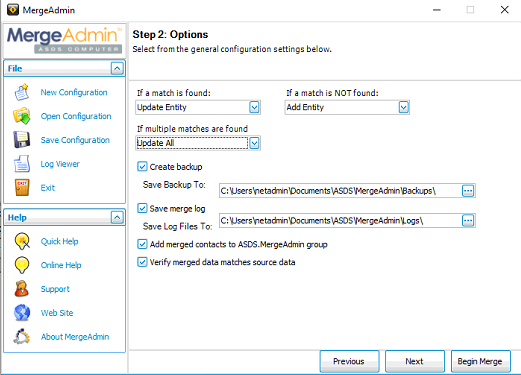Open the Open Configuration link
Screen dimensions: 521x375
click(76, 116)
